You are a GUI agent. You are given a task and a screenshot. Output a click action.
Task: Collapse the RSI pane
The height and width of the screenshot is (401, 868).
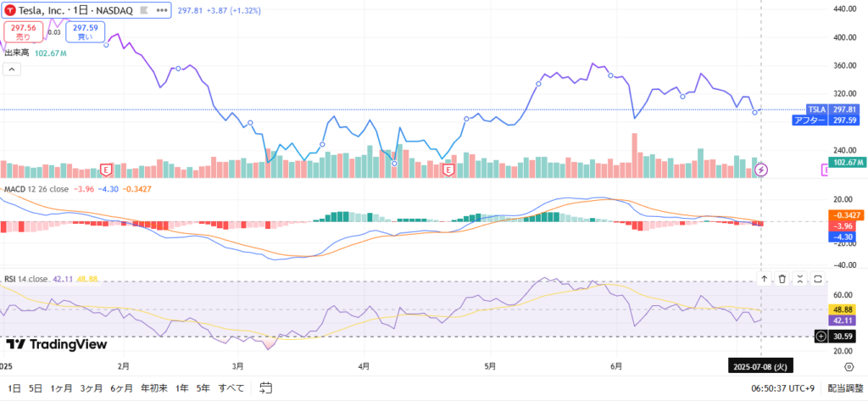tap(800, 279)
